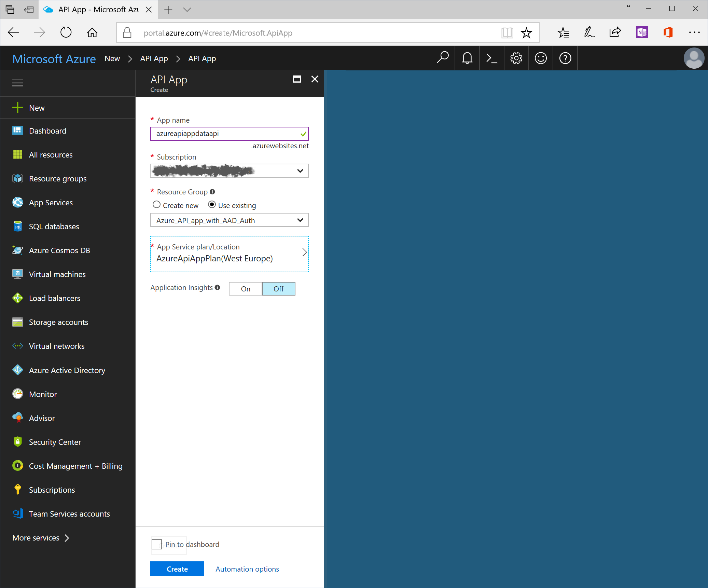
Task: Open portal settings gear icon
Action: 516,58
